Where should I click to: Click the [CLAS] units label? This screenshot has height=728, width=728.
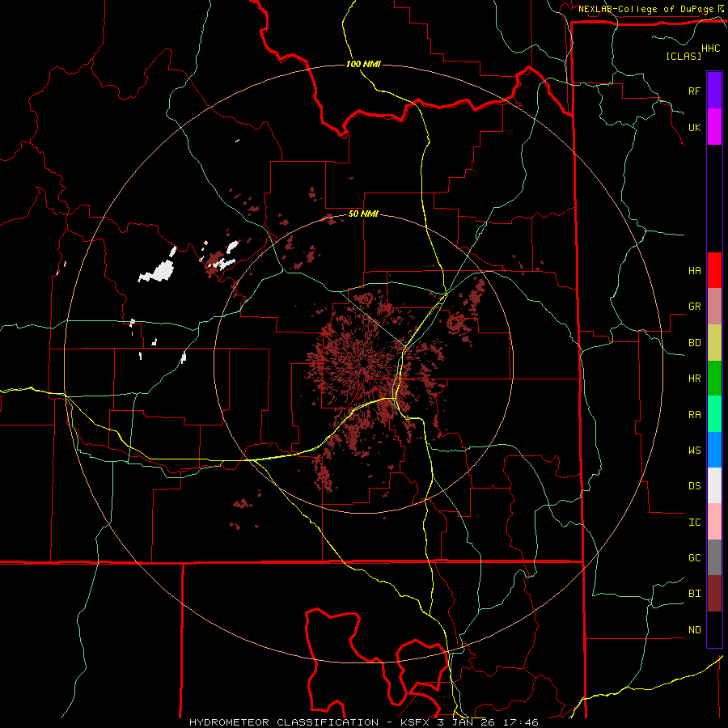pos(684,56)
